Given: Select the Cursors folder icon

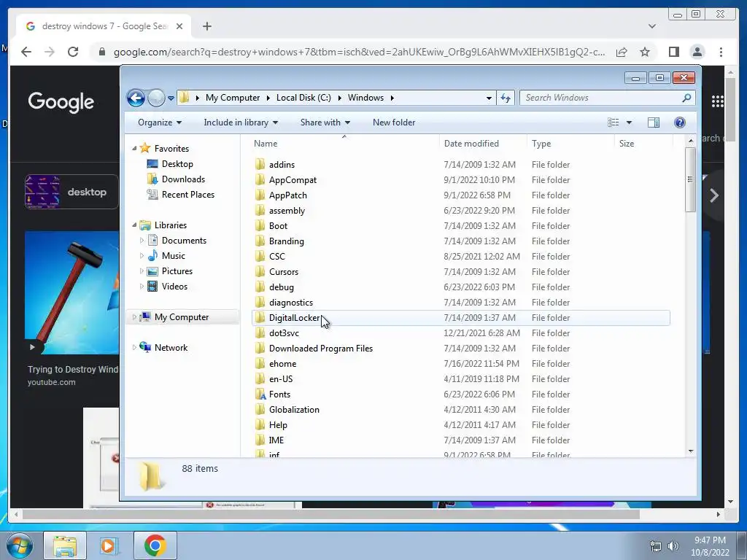Looking at the screenshot, I should 260,271.
